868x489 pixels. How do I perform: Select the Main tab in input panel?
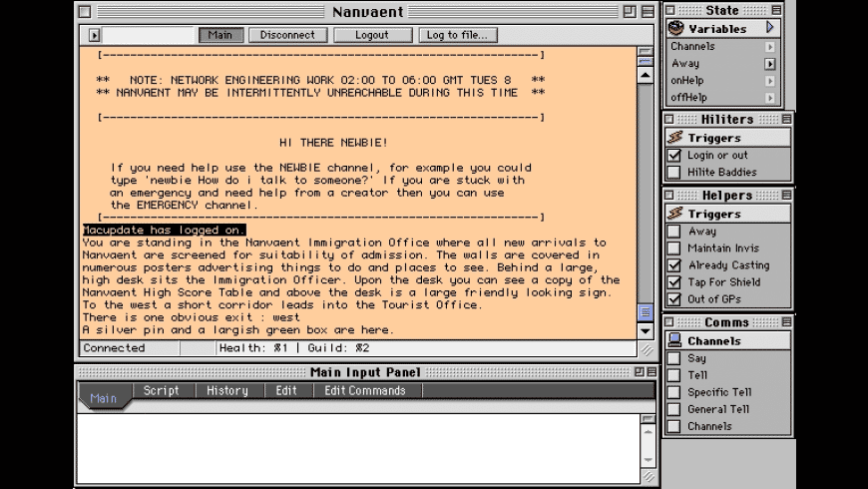[x=104, y=397]
